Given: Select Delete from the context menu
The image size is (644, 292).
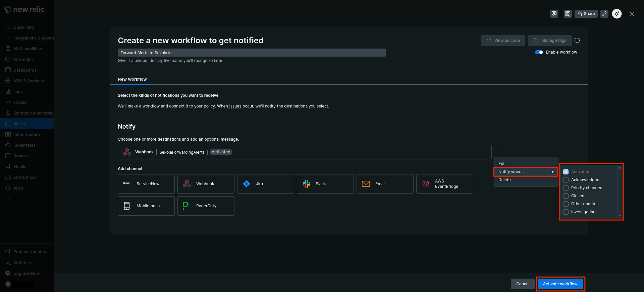Looking at the screenshot, I should point(504,180).
